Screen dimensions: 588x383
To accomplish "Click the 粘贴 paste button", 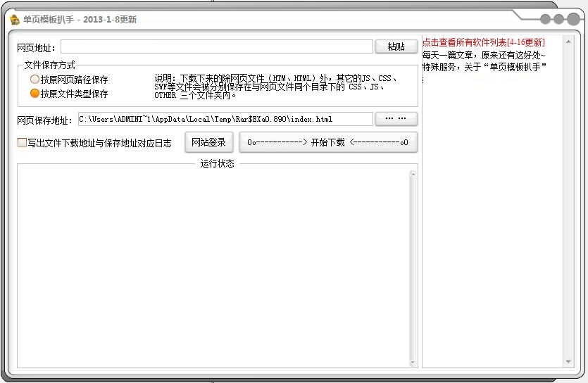I will (x=396, y=47).
